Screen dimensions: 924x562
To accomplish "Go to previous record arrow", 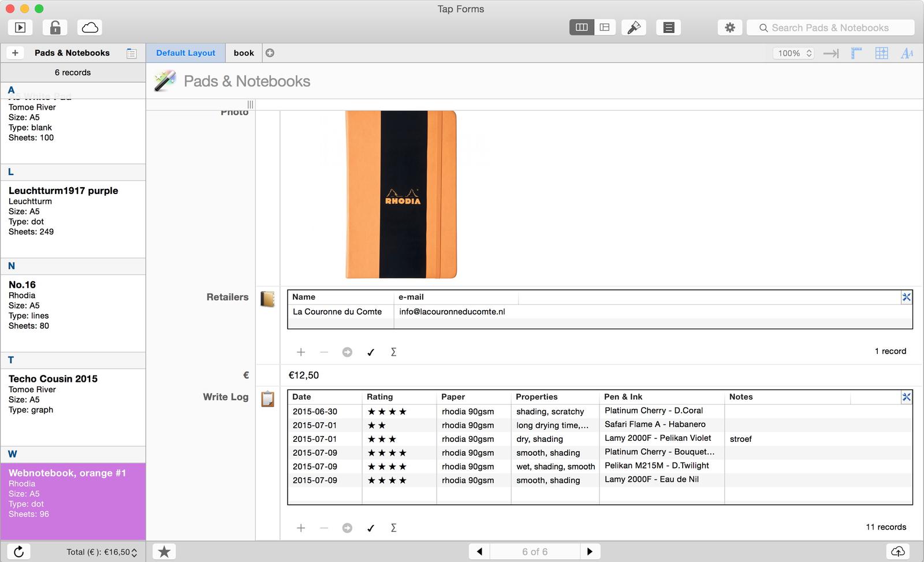I will click(x=479, y=552).
